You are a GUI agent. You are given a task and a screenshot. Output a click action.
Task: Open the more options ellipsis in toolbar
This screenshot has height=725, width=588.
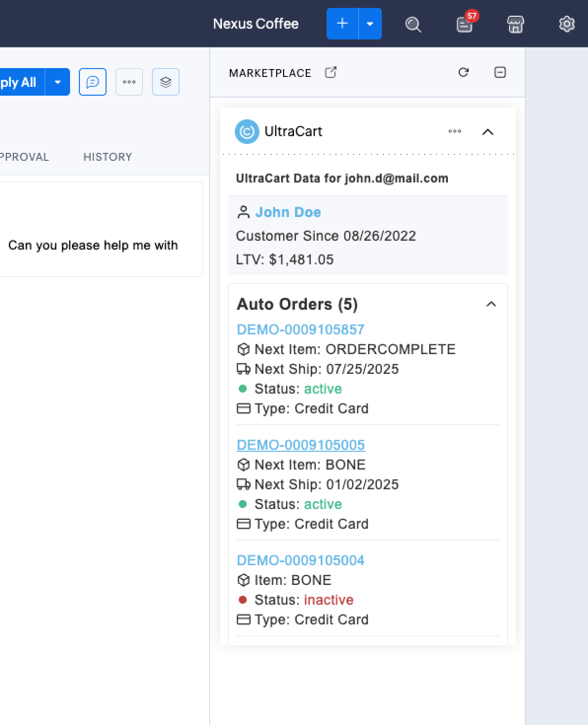(129, 82)
